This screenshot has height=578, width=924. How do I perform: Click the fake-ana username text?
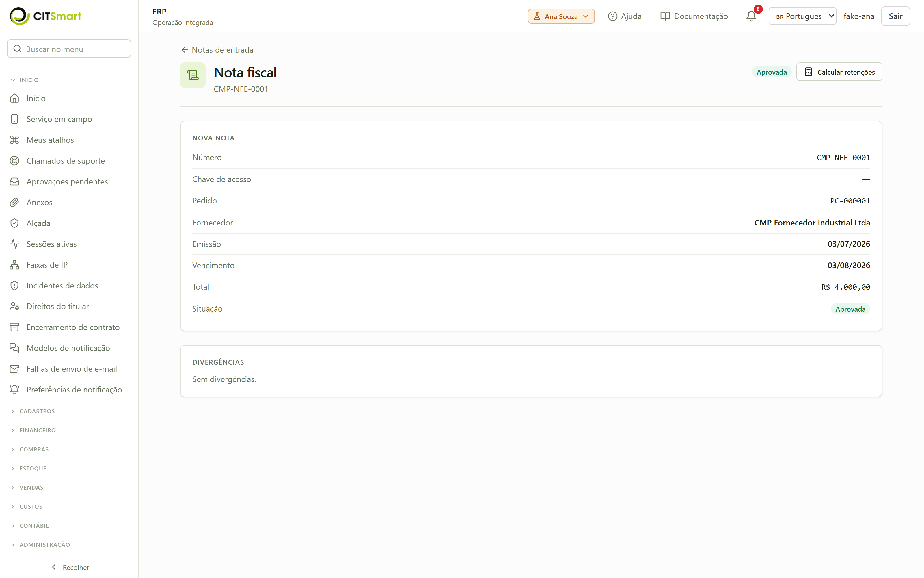859,16
